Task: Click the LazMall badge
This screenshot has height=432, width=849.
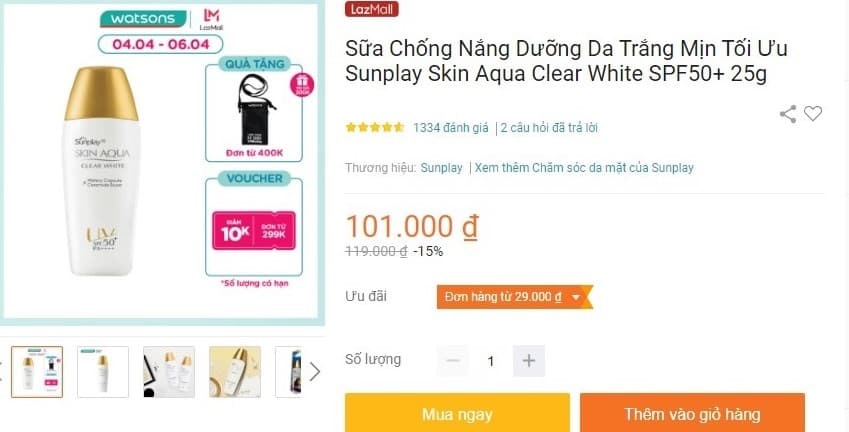Action: click(x=371, y=9)
